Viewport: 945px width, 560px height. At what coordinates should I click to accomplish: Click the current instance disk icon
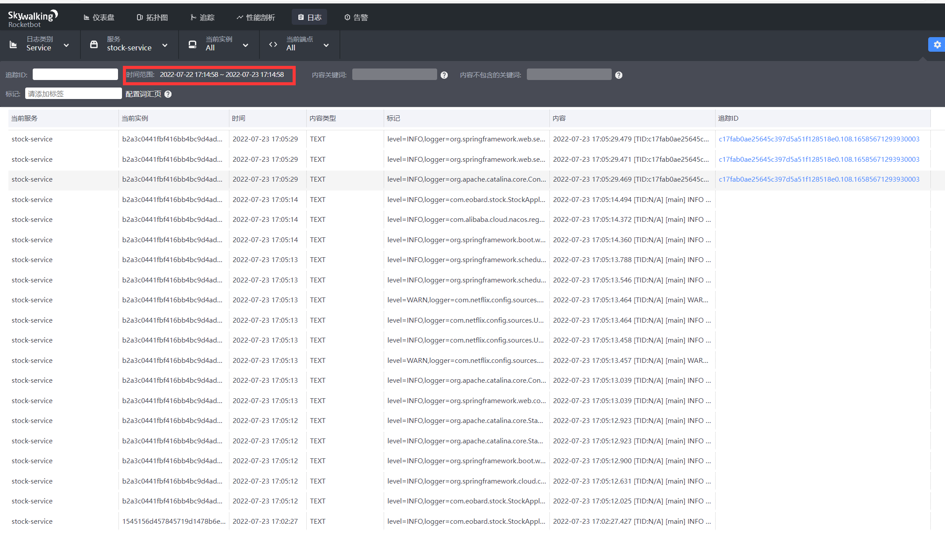pos(192,45)
